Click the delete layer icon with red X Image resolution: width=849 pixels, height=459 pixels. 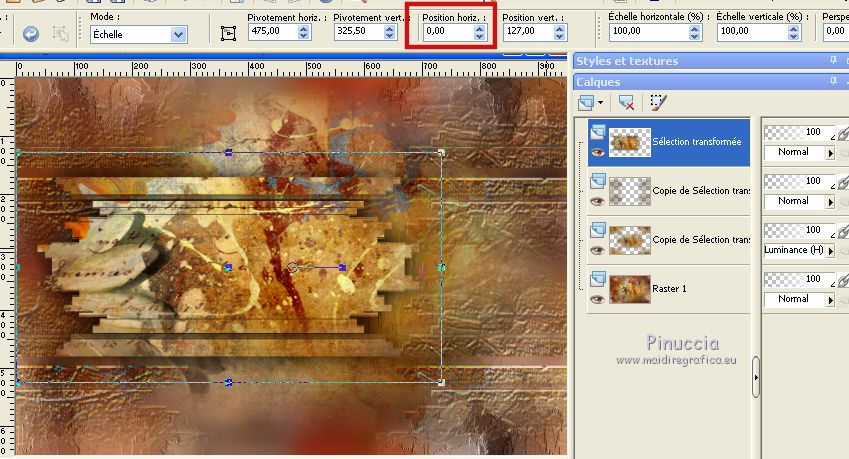click(x=626, y=102)
